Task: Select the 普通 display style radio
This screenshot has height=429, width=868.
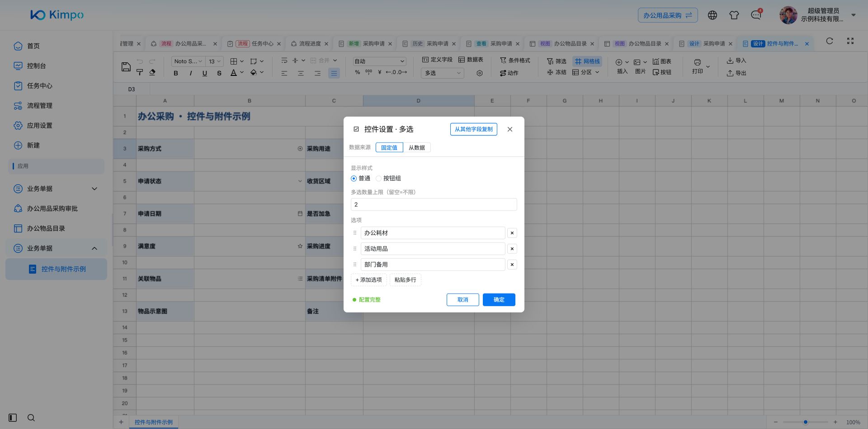Action: click(354, 178)
